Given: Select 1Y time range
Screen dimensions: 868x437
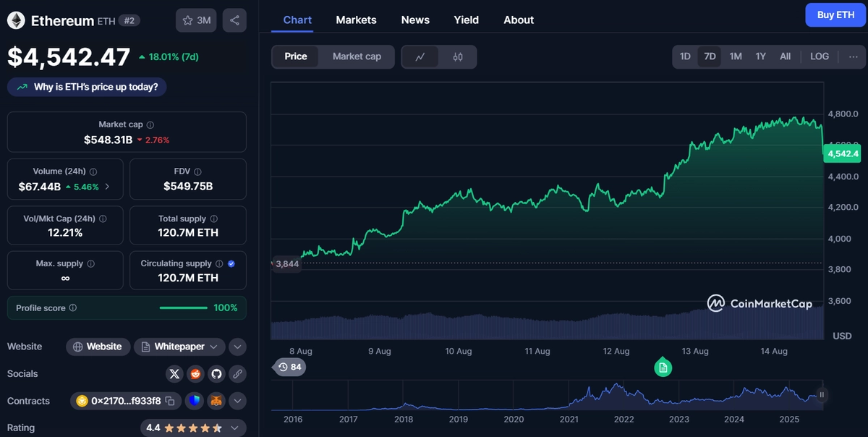Looking at the screenshot, I should (x=761, y=56).
